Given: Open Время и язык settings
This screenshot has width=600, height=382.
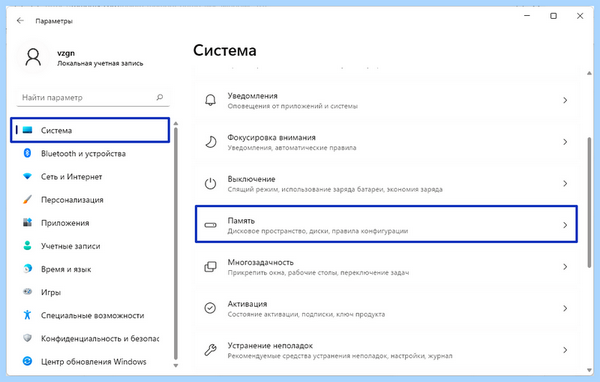Looking at the screenshot, I should click(x=66, y=269).
